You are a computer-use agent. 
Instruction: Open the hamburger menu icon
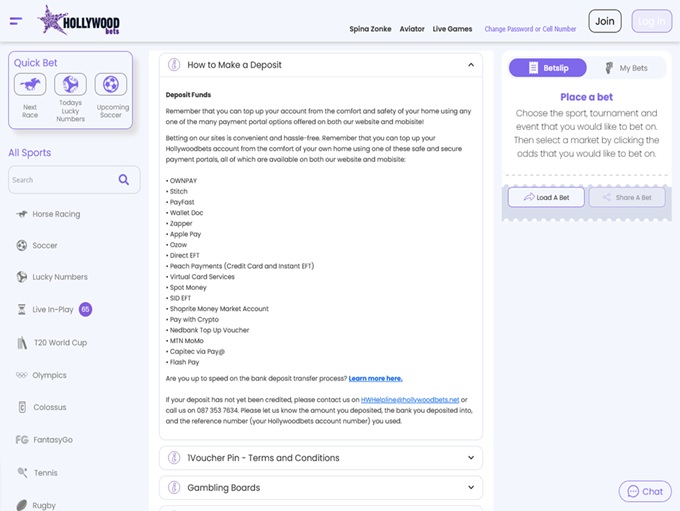16,20
